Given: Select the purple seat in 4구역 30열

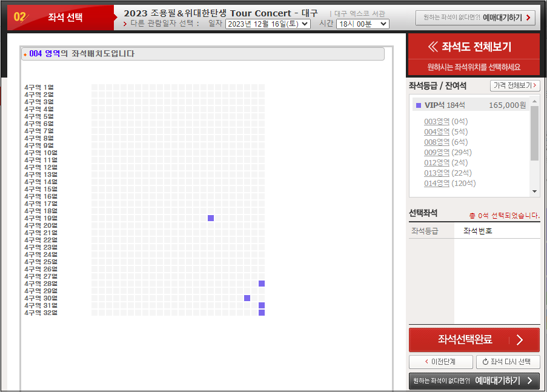Looking at the screenshot, I should tap(247, 297).
